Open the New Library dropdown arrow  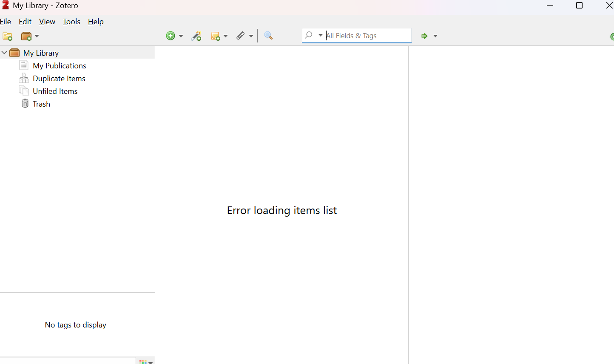pos(37,36)
